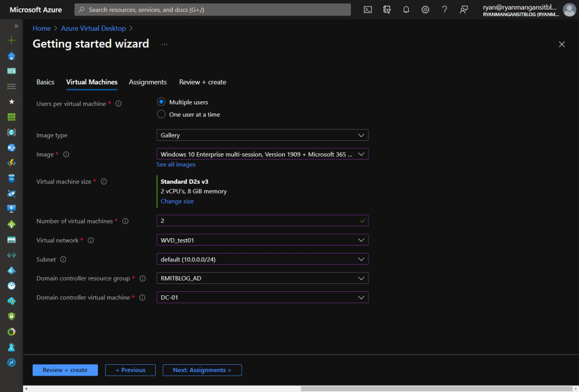The image size is (579, 392).
Task: Click the Review + create button
Action: point(65,370)
